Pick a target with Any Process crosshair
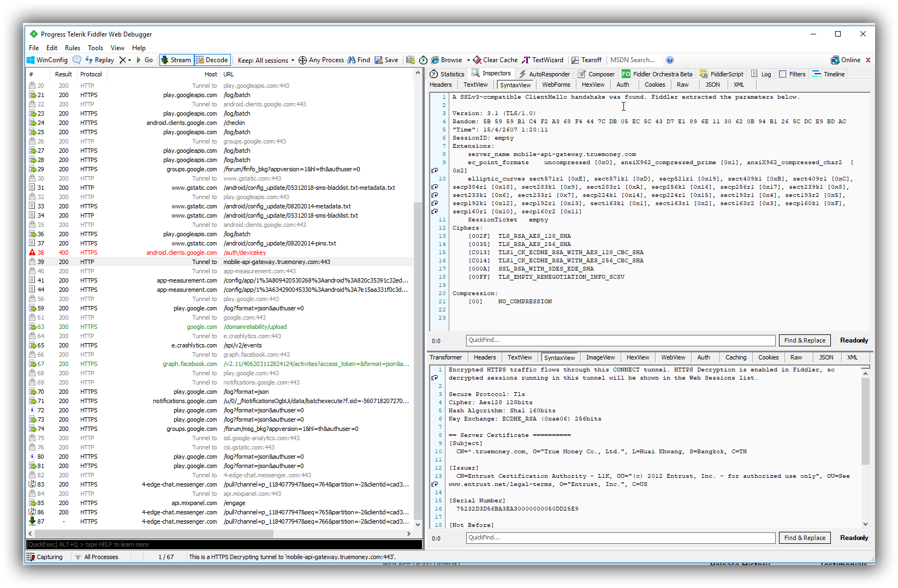 [x=321, y=60]
